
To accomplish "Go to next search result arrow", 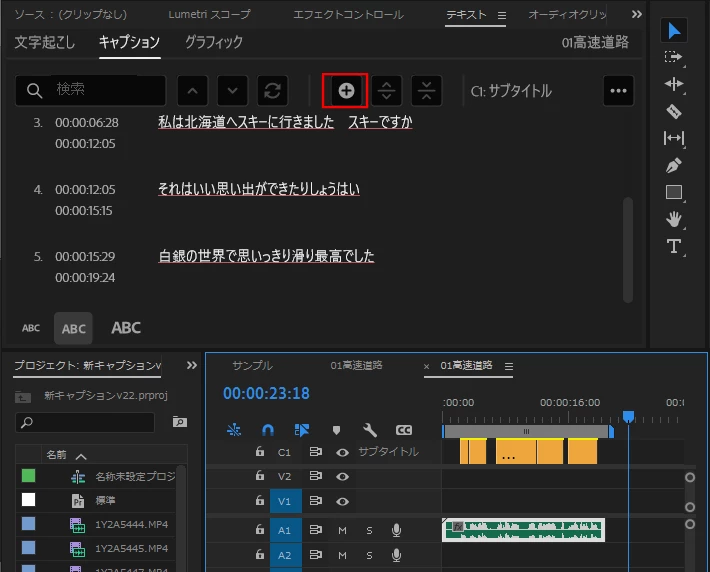I will click(x=232, y=91).
